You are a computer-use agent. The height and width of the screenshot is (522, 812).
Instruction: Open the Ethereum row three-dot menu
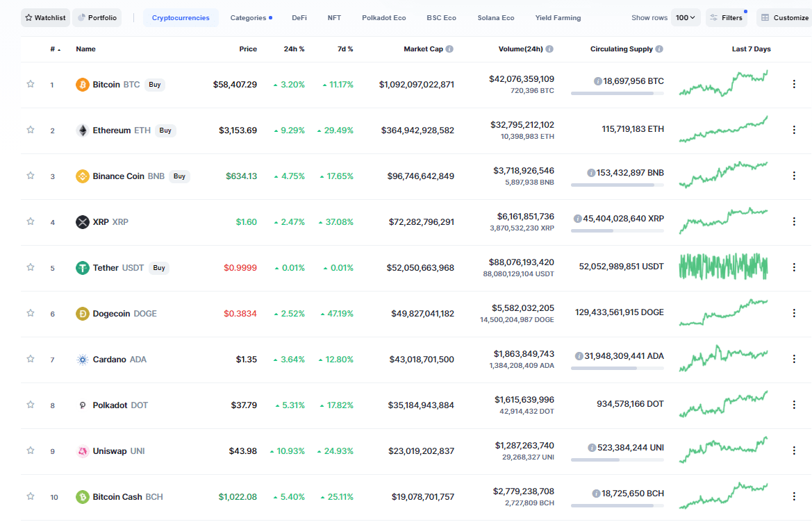794,130
